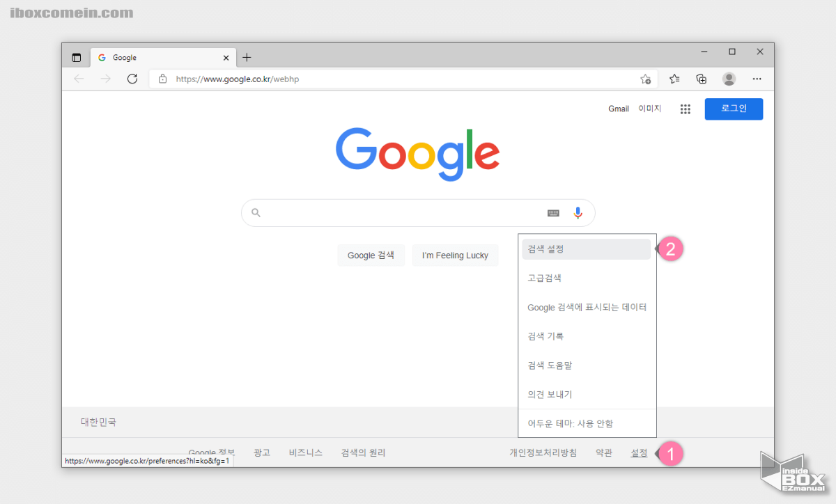Open the 비즈니스 footer link
The image size is (836, 504).
tap(306, 453)
